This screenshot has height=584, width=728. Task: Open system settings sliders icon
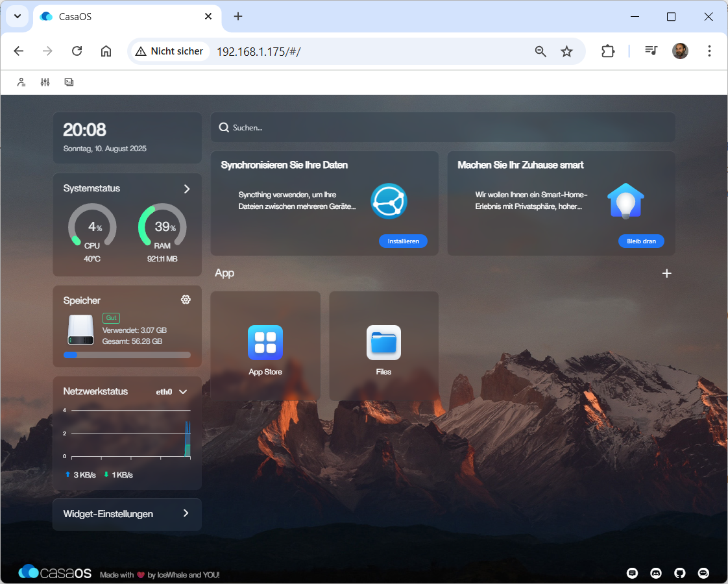[x=45, y=82]
